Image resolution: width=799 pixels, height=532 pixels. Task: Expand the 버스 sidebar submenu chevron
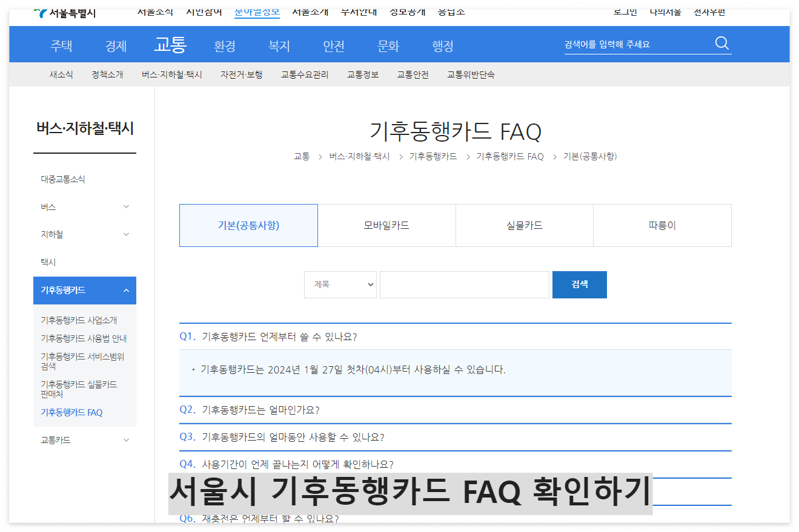coord(126,207)
